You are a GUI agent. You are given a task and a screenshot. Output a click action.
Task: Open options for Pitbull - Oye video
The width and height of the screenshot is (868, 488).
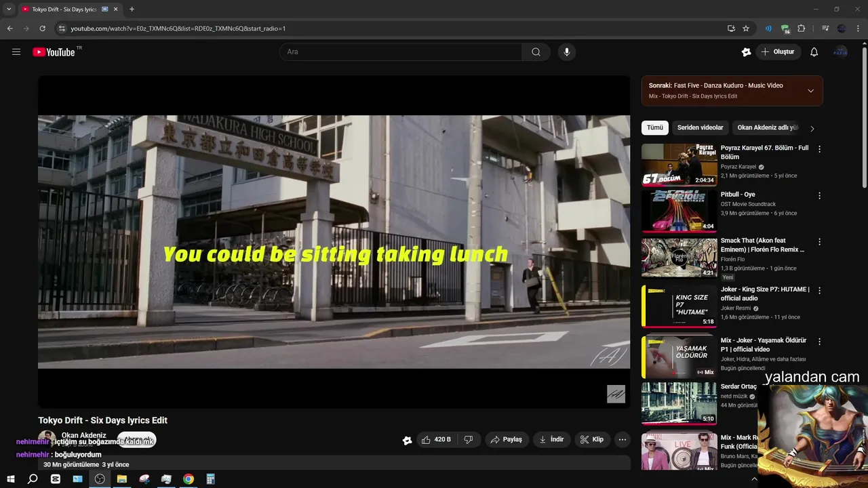[x=819, y=195]
